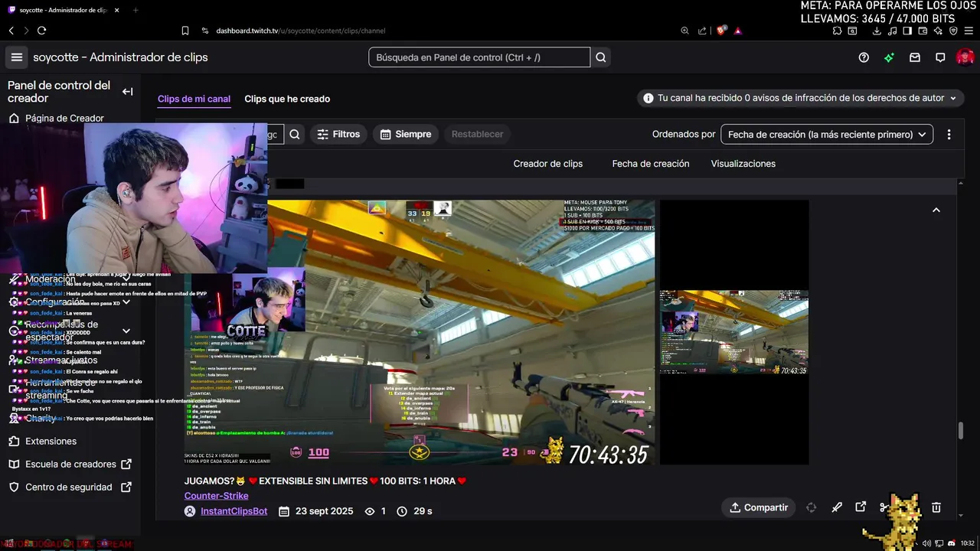Click the volume icon in system tray
Viewport: 980px width, 551px height.
927,543
